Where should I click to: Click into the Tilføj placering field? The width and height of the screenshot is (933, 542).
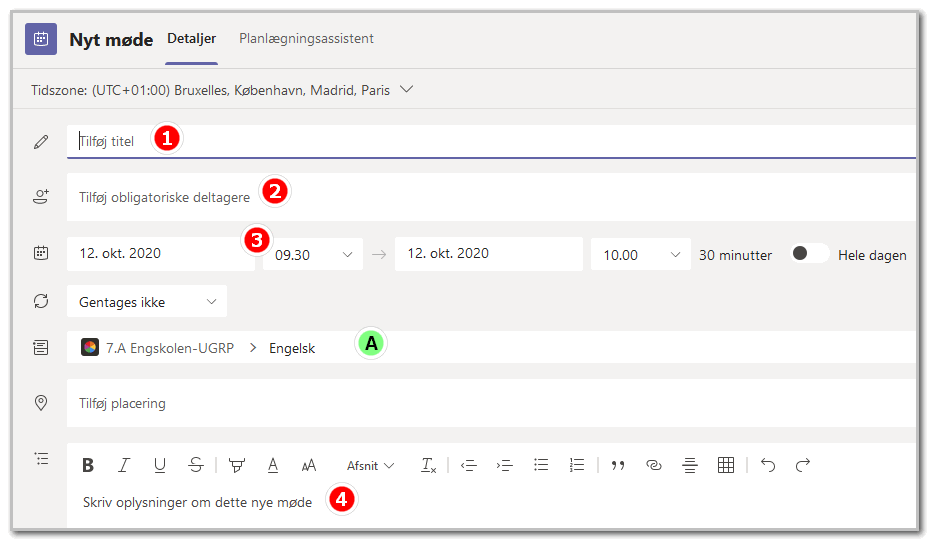point(491,403)
